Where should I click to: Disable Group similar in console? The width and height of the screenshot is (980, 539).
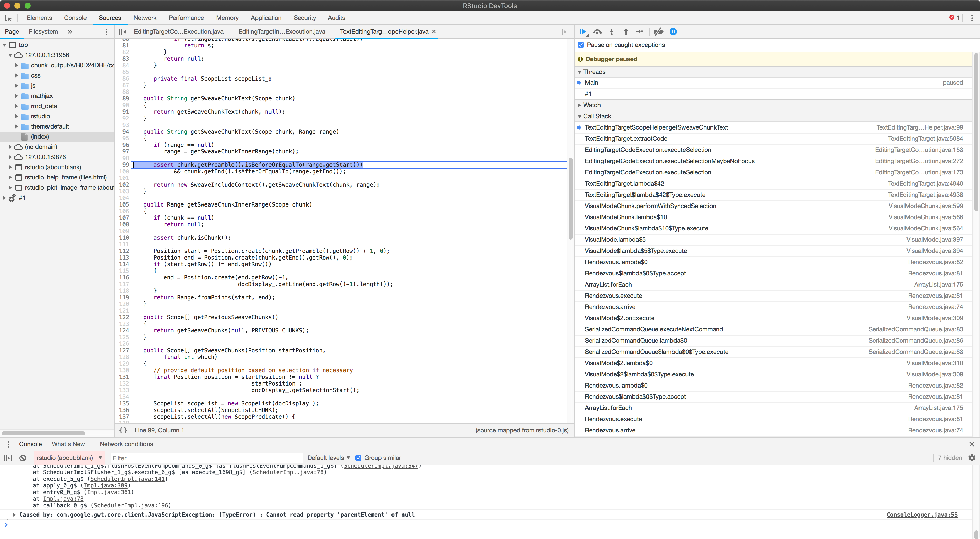pos(358,458)
